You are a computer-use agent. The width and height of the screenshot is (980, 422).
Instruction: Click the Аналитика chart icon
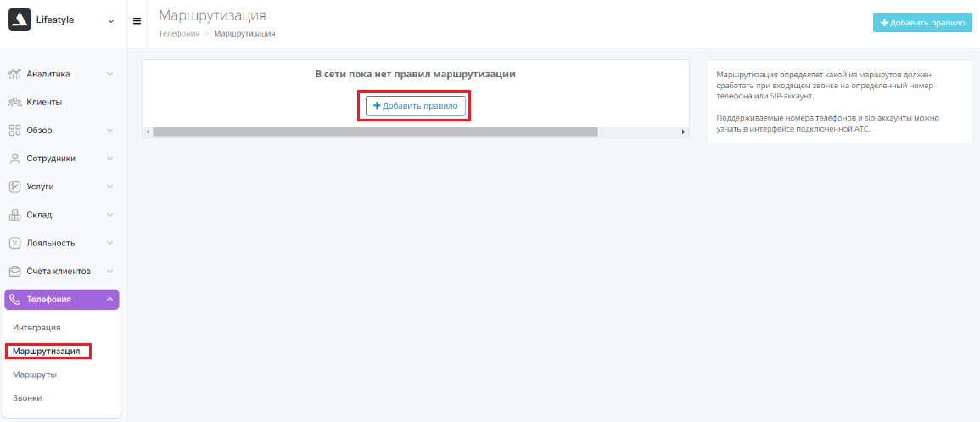[x=15, y=74]
